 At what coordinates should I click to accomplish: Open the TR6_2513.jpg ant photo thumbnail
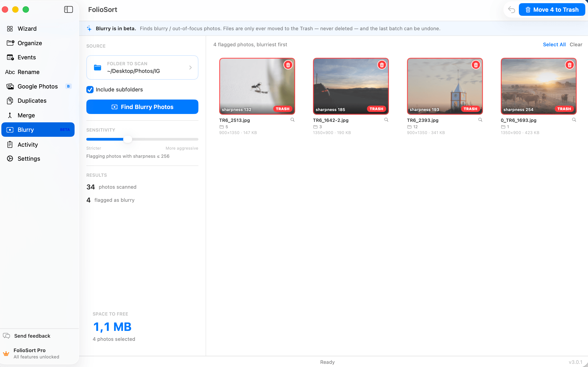257,86
